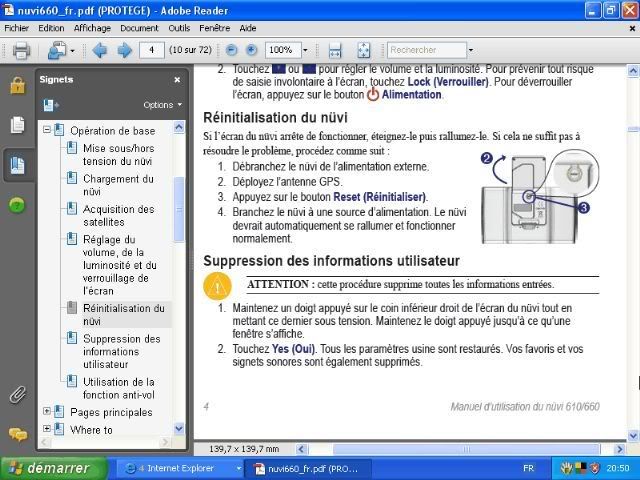Click the bookmarks panel scroll up arrow
Viewport: 640px width, 480px height.
point(179,127)
